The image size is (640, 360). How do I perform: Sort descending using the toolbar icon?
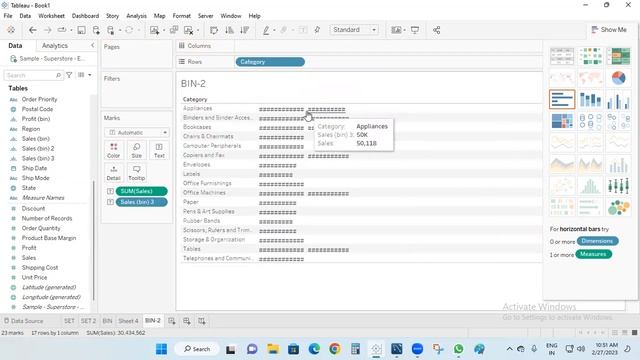pos(244,30)
